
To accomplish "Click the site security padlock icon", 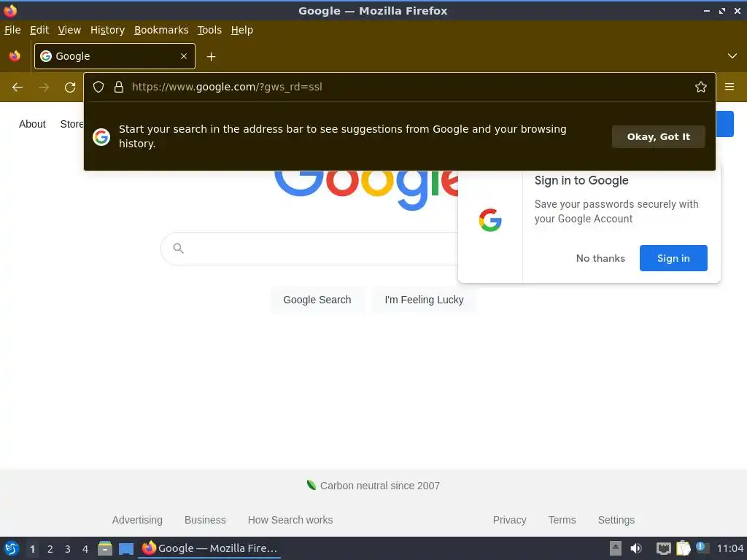I will (x=119, y=87).
